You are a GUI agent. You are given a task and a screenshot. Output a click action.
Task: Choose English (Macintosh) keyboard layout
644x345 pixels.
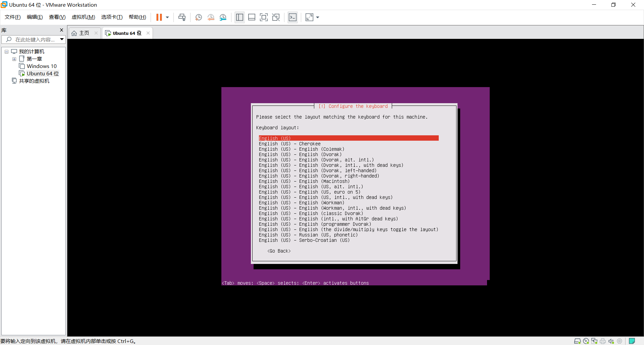tap(304, 181)
